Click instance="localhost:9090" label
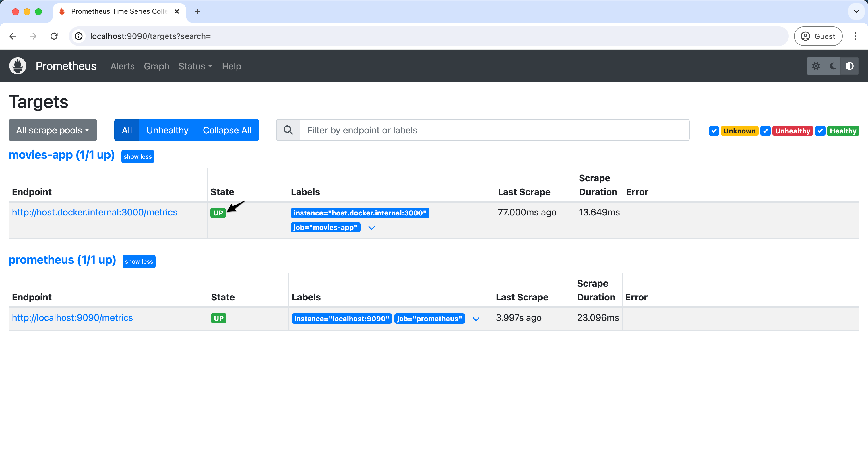The image size is (868, 466). [342, 319]
